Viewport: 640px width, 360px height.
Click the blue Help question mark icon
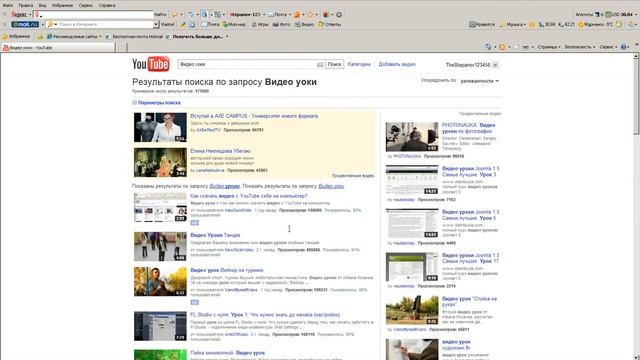pos(624,47)
